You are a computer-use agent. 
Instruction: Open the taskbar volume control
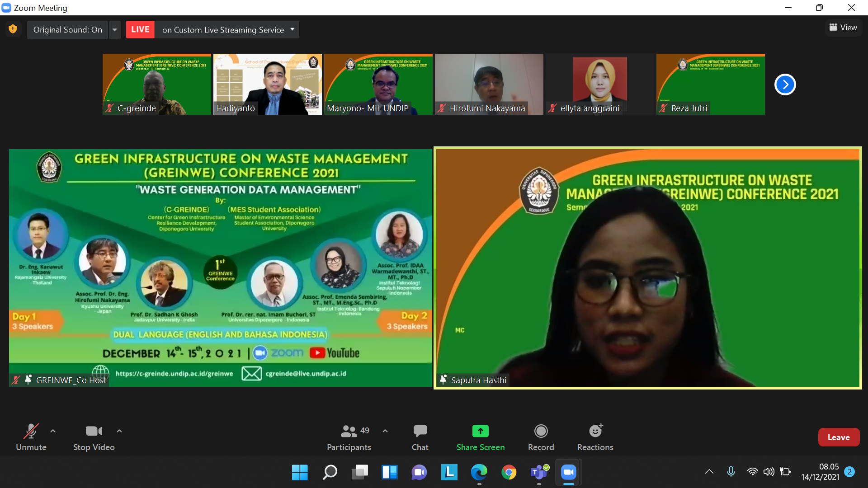click(x=769, y=472)
